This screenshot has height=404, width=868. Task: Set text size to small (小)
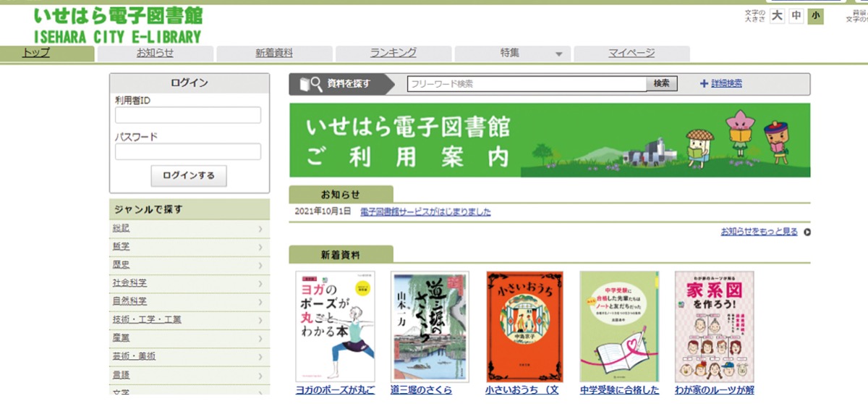tap(816, 16)
